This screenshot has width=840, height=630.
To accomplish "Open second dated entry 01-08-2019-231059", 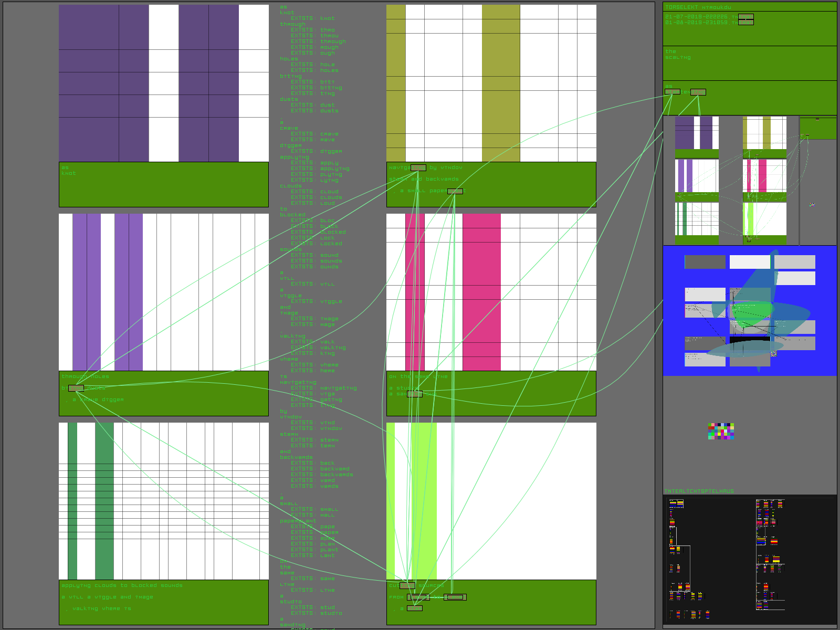I will (698, 23).
